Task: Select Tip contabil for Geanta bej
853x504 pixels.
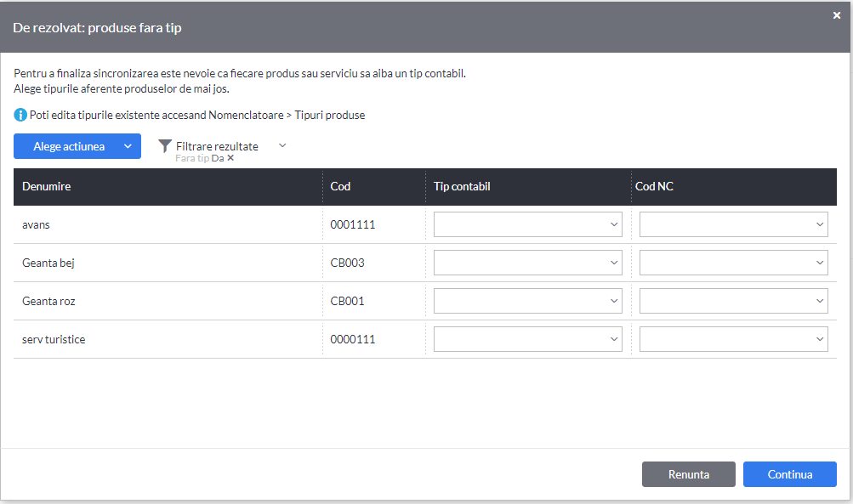Action: [527, 263]
